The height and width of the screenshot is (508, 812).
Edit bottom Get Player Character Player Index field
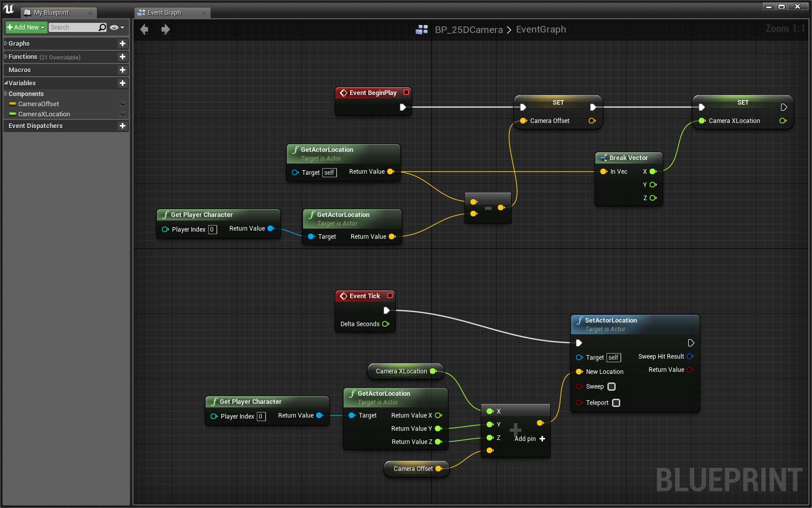261,417
